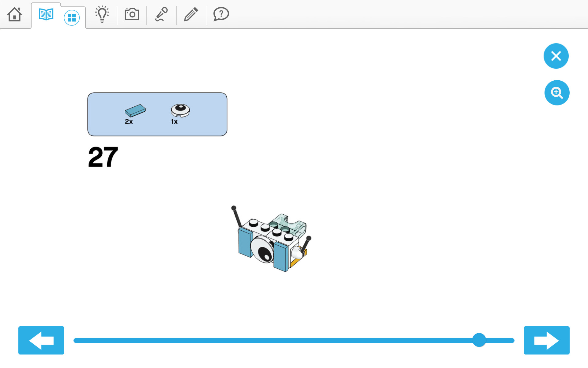Viewport: 588px width, 368px height.
Task: Open the lightbulb ideas tool
Action: 102,14
